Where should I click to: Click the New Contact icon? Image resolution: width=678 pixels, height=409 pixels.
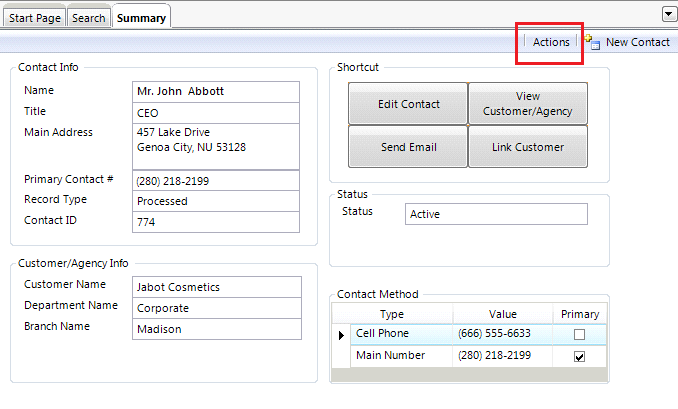pos(592,42)
